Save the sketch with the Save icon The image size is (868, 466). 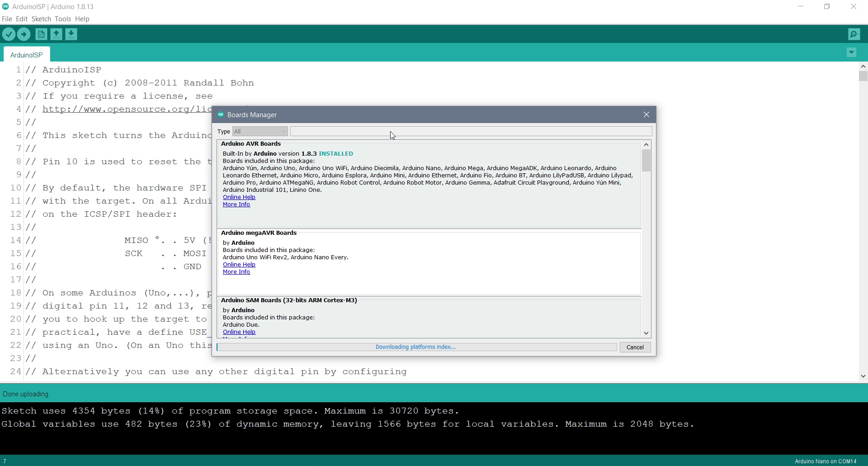click(x=71, y=34)
